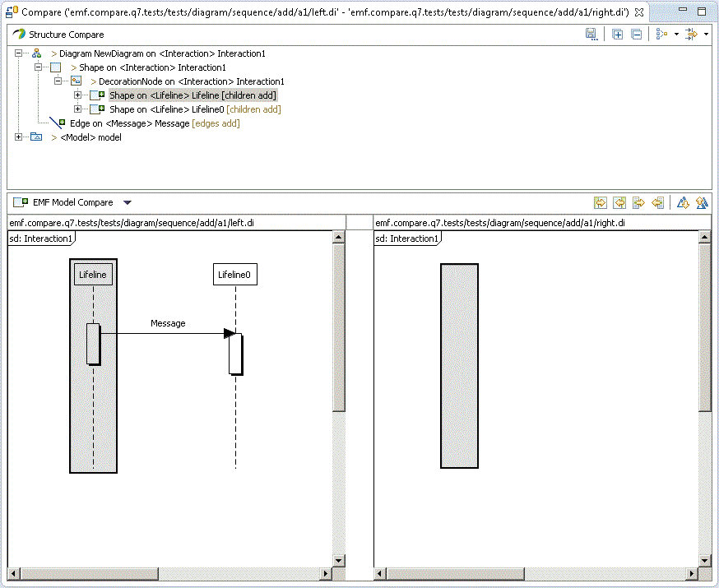
Task: Select Edge on Message [edges add] item
Action: 154,123
